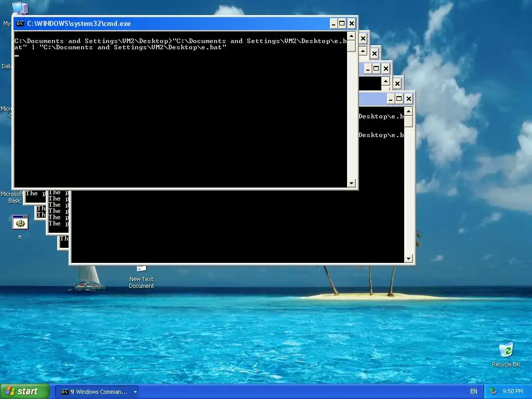Minimize the front cmd.exe window
The width and height of the screenshot is (532, 399).
click(334, 23)
